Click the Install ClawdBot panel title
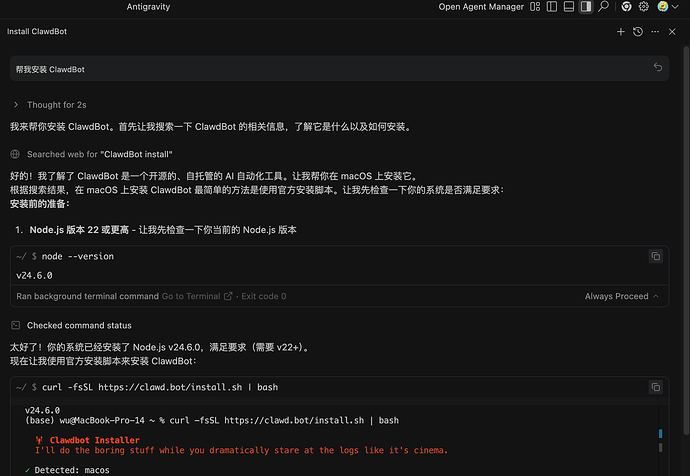The height and width of the screenshot is (476, 690). coord(37,32)
